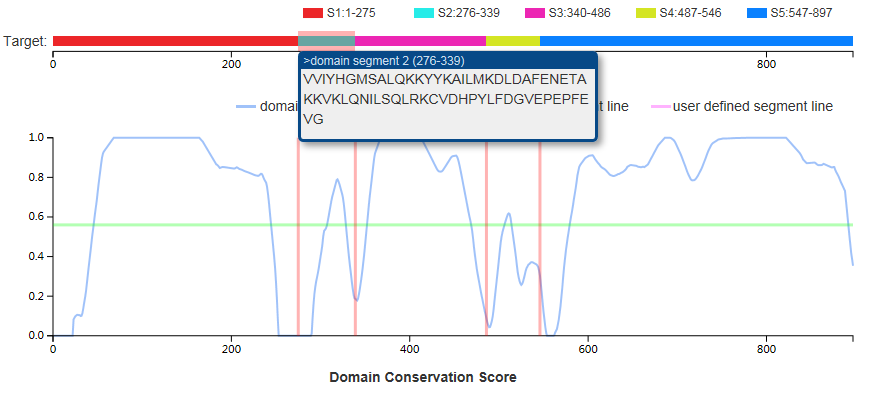
Task: Select the magenta S3 segment on Target bar
Action: tap(421, 41)
